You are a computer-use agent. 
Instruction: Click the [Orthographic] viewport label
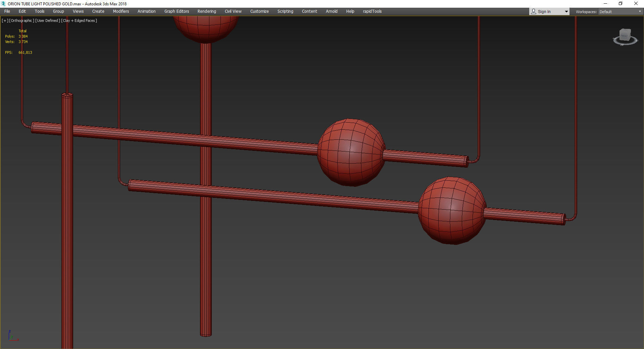click(21, 20)
